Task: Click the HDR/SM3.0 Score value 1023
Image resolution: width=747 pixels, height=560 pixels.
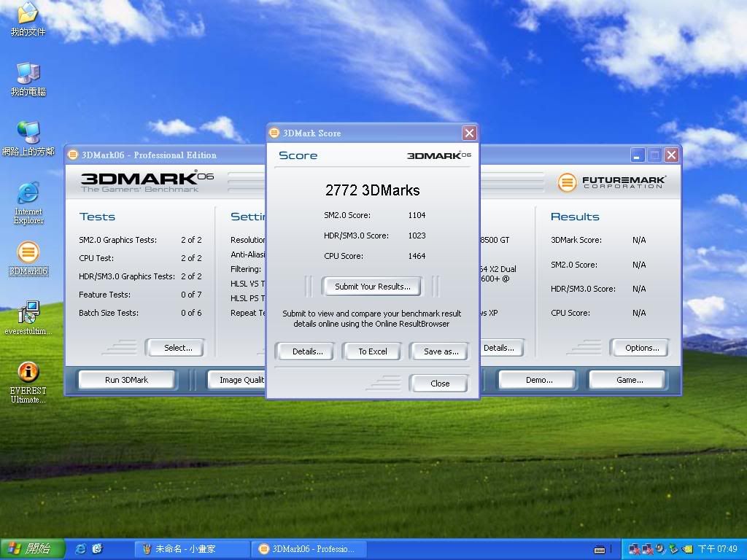Action: (x=417, y=236)
